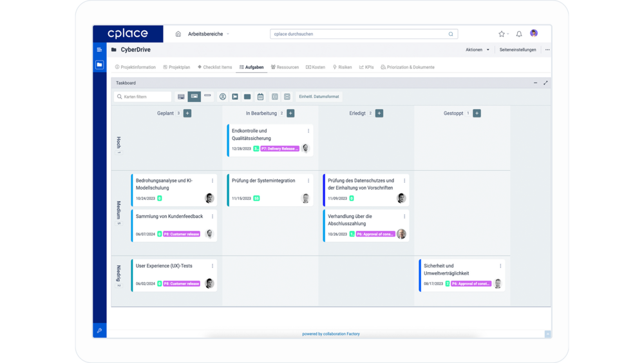Viewport: 644px width, 363px height.
Task: Click the collaboration Factory footer link
Action: 331,334
